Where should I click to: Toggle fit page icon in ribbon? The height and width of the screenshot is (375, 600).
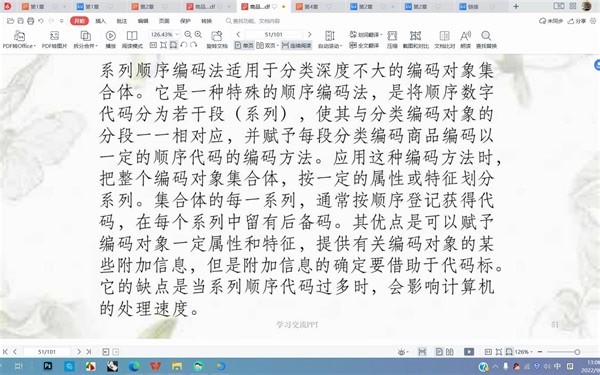point(163,45)
